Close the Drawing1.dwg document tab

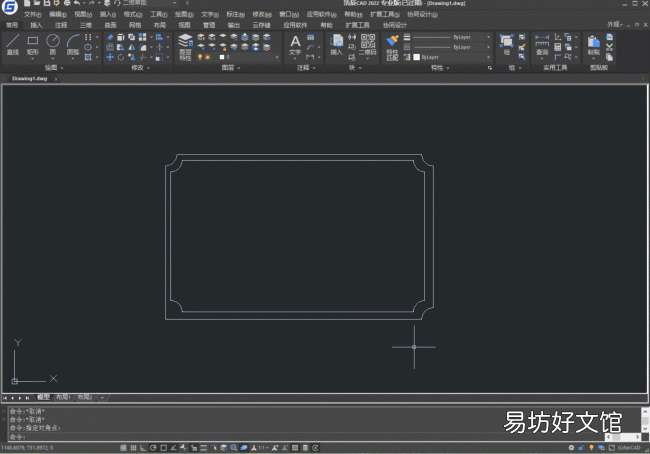tap(56, 79)
